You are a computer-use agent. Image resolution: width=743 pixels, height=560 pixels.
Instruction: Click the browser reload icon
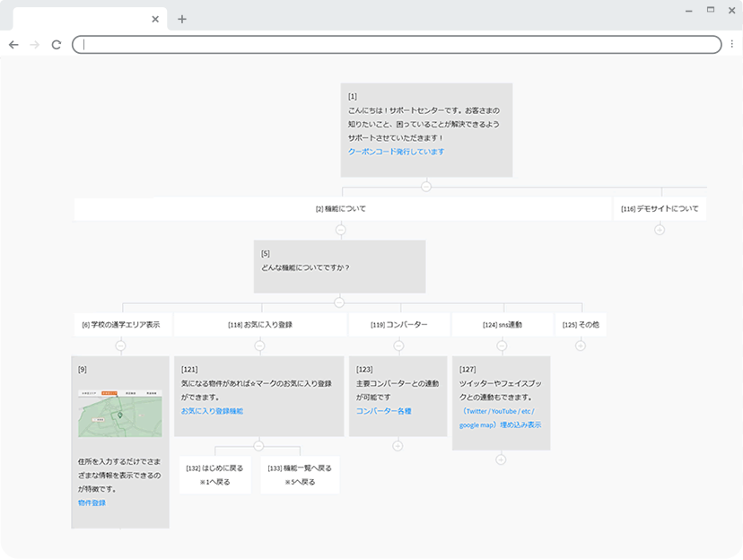click(56, 45)
